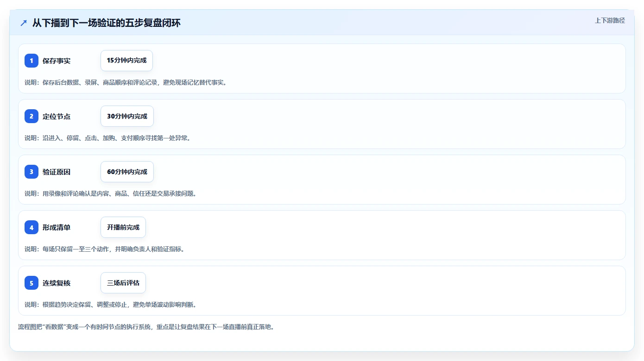Click the step title '形成清单'
The image size is (644, 361).
(x=57, y=227)
